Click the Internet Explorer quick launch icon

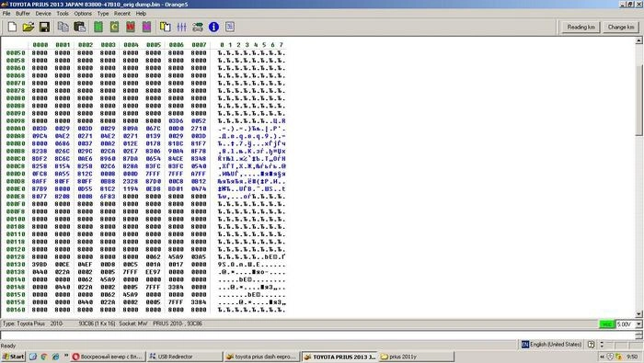[x=55, y=357]
